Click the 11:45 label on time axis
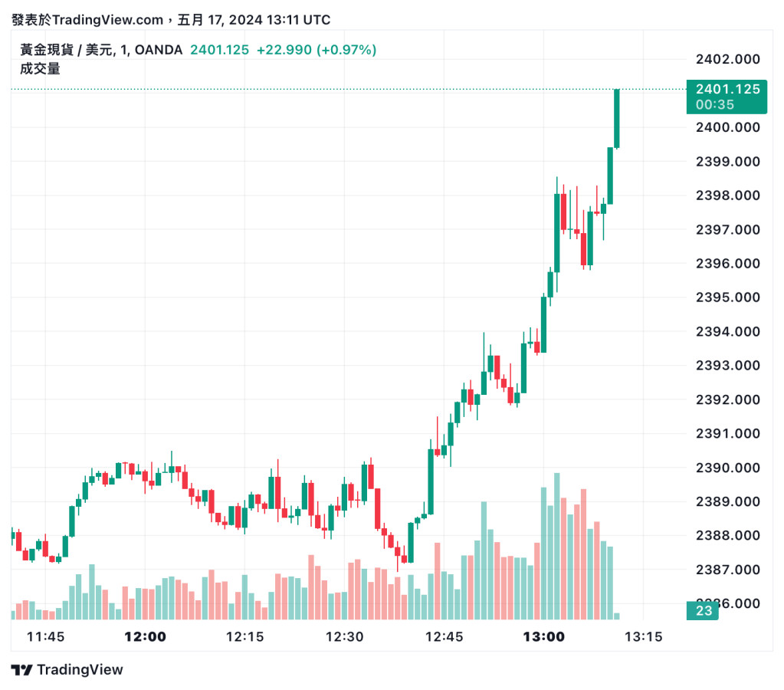This screenshot has height=690, width=784. click(x=45, y=636)
